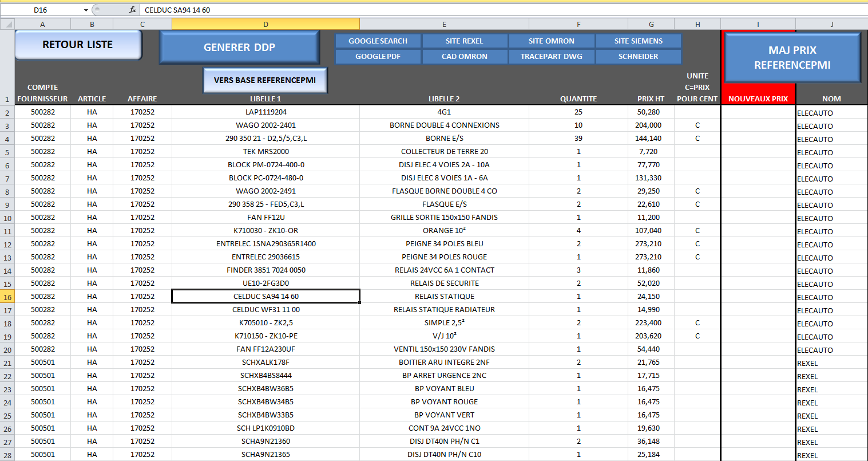This screenshot has width=868, height=461.
Task: Click the TRACEPART DWG button
Action: [552, 57]
